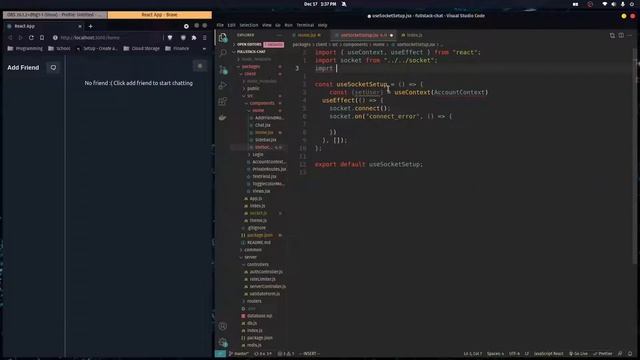The image size is (640, 360).
Task: Reload the page in Brave browser
Action: (x=31, y=38)
